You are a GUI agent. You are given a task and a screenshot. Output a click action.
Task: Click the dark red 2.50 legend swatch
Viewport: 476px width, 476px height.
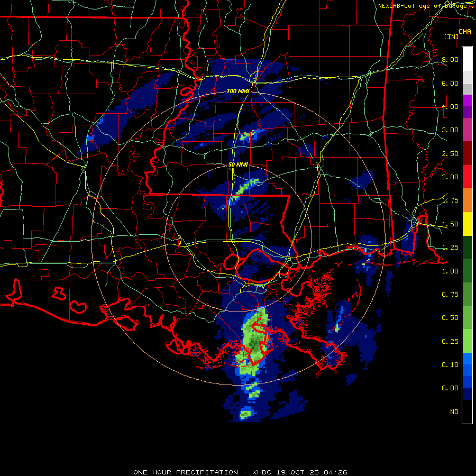point(467,153)
